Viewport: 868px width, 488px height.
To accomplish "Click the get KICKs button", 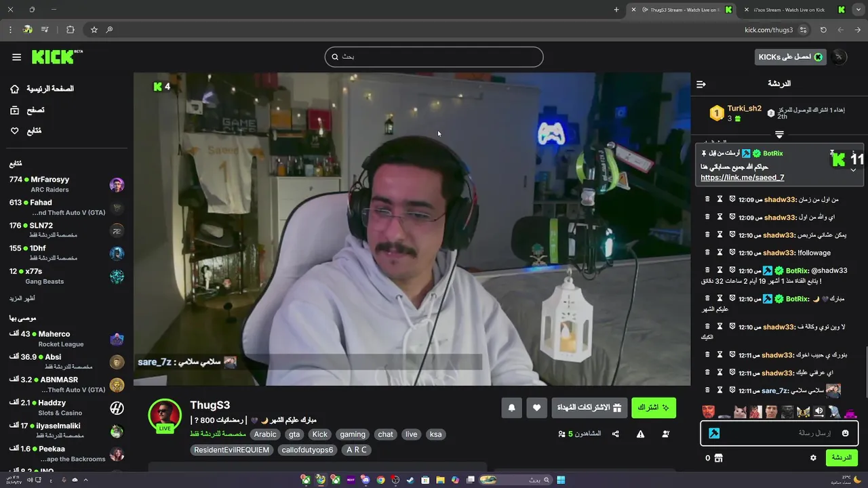I will [790, 57].
